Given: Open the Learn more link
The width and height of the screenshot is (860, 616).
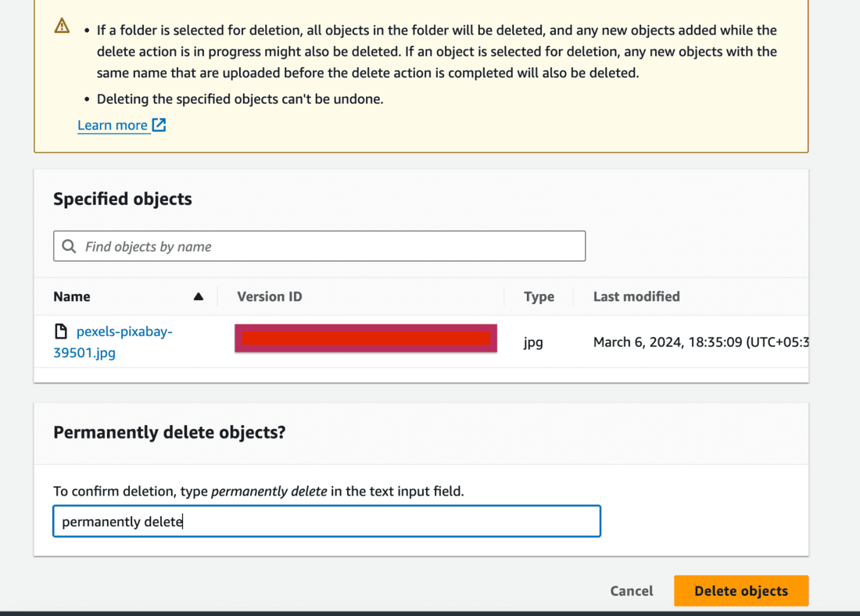Looking at the screenshot, I should 113,125.
